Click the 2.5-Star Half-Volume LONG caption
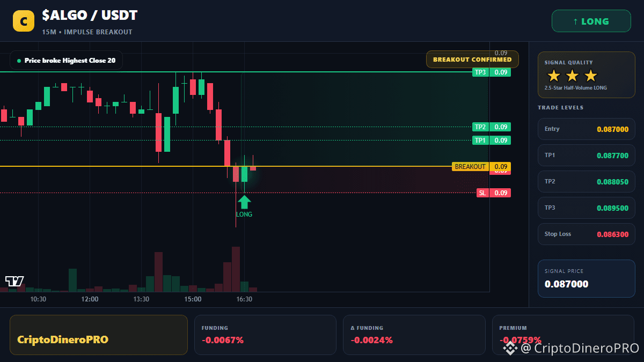Screen dimensions: 644x362 576,88
